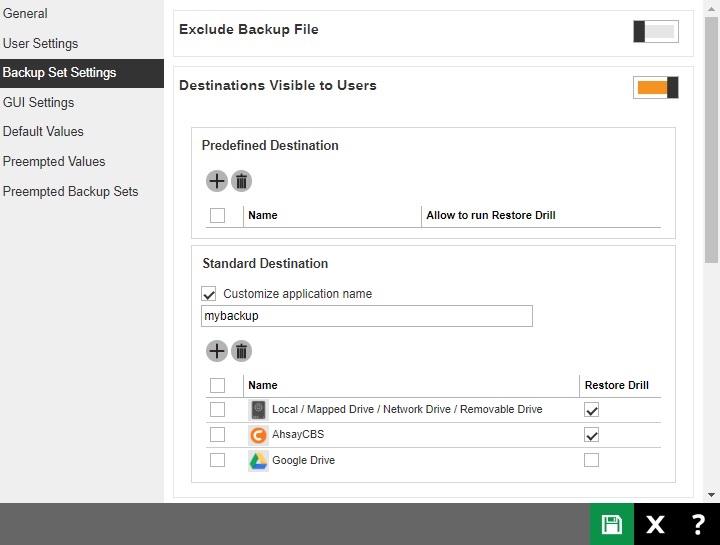Open the General settings section

tap(25, 13)
